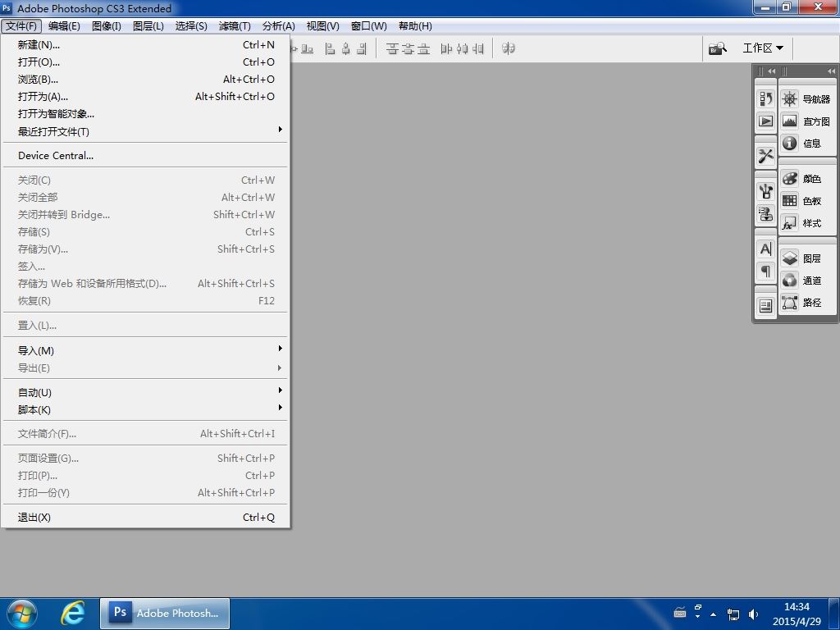Open the Actions panel play icon
This screenshot has width=840, height=630.
tap(765, 121)
